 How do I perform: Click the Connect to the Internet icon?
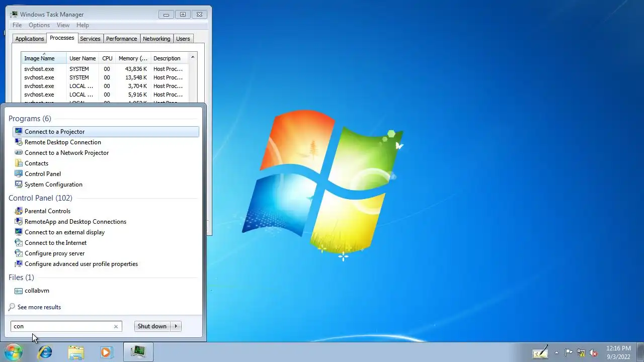pyautogui.click(x=19, y=242)
